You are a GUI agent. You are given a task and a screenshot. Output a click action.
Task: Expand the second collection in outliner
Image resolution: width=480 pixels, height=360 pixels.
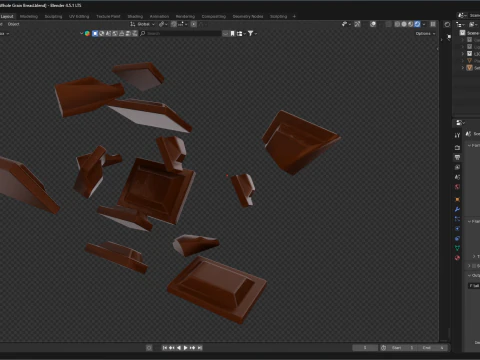[462, 47]
